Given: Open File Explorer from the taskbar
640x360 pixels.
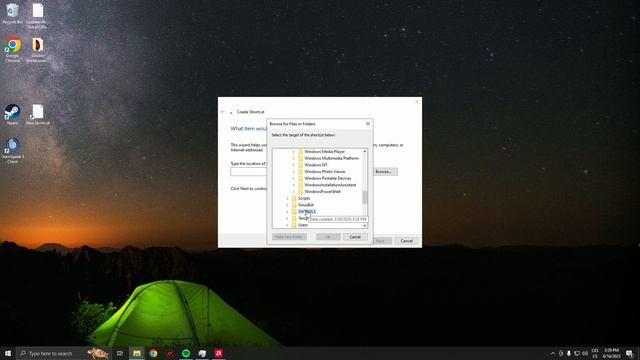Looking at the screenshot, I should (x=137, y=353).
